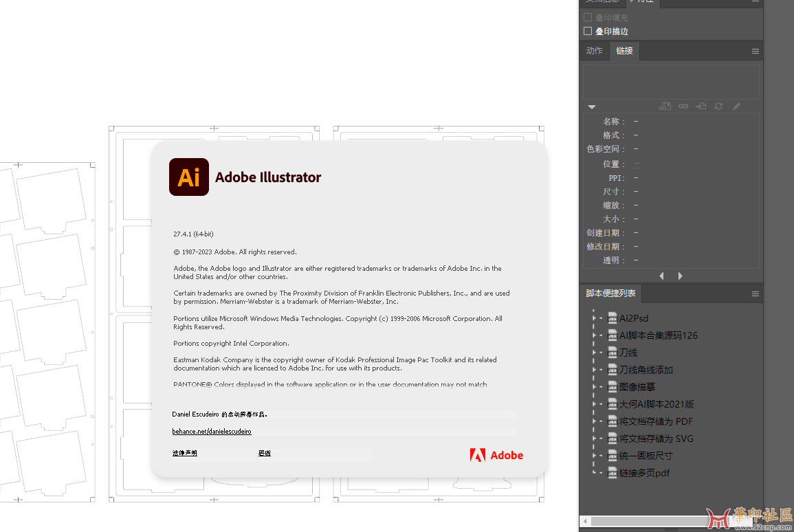
Task: Click the PPI label in link info
Action: point(616,178)
